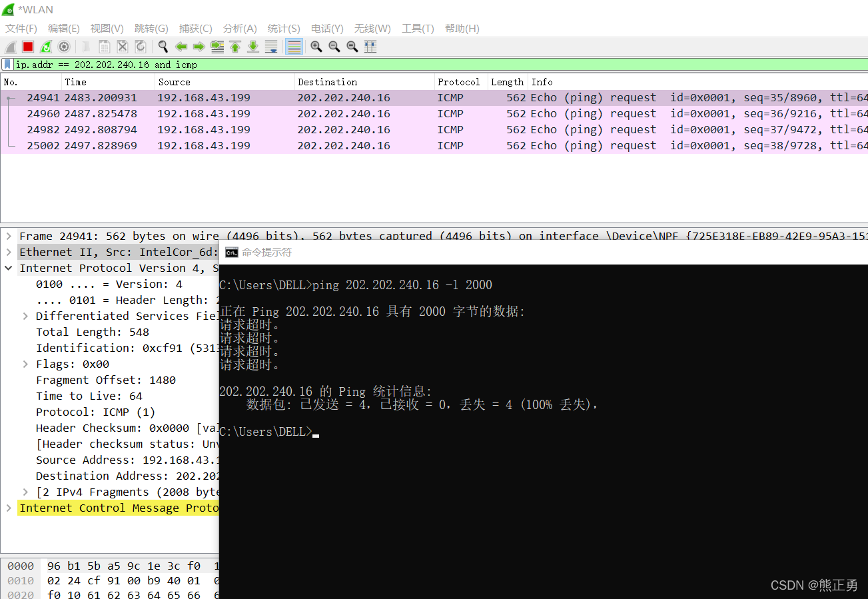Expand Differentiated Services Field node
The image size is (868, 599).
click(x=25, y=316)
